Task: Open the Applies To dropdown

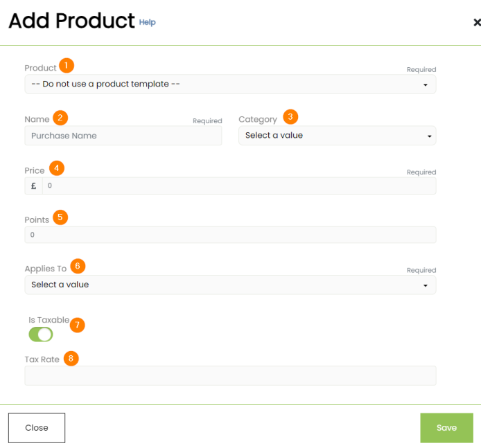Action: coord(230,285)
